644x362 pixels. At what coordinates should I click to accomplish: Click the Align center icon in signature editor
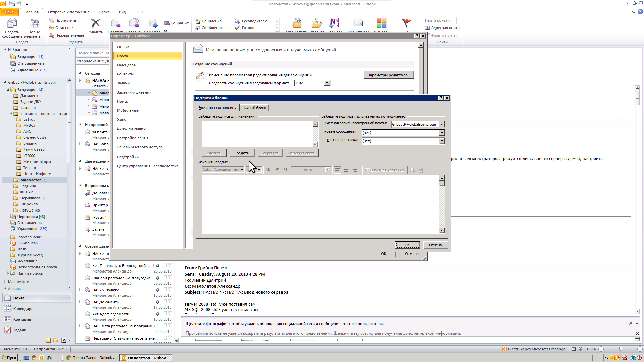click(x=346, y=170)
